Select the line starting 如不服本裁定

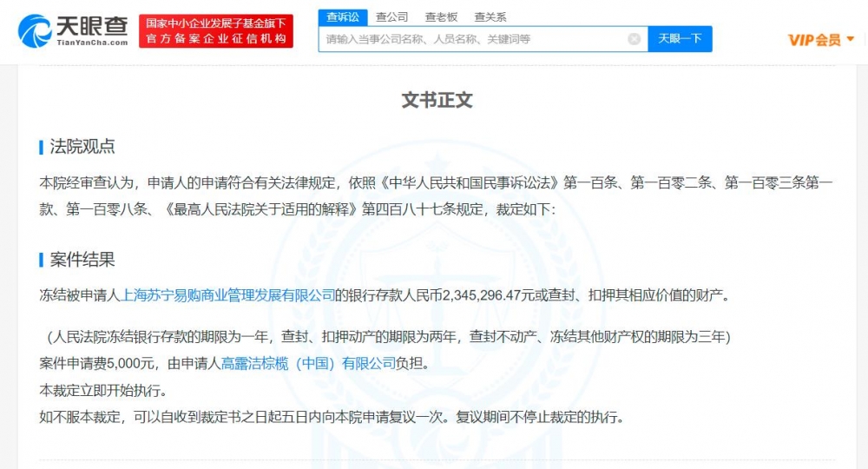332,417
